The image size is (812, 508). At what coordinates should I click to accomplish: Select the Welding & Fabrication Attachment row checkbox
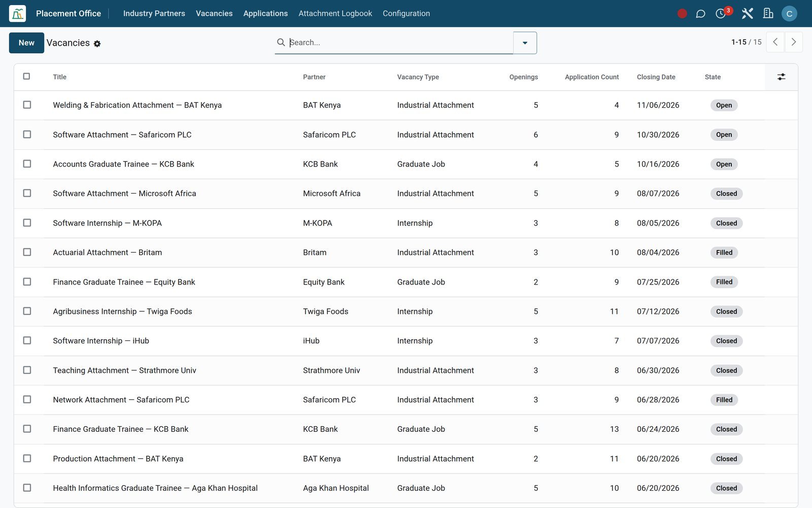27,105
